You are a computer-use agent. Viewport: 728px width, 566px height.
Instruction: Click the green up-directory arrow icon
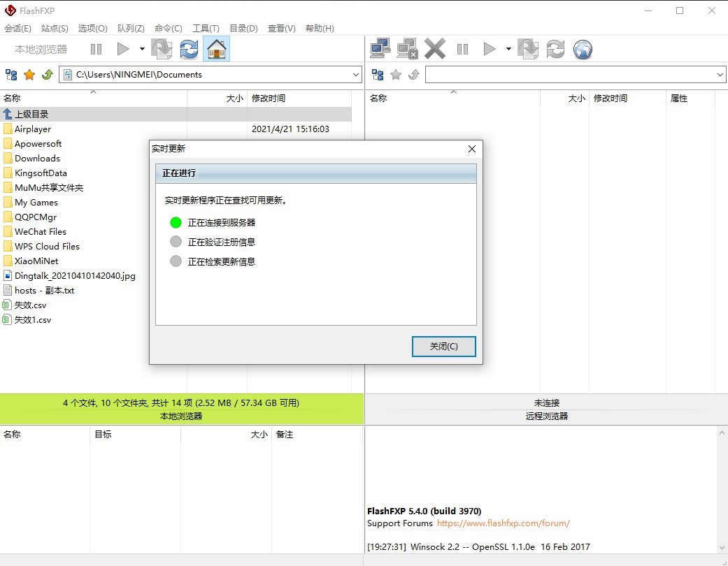(48, 75)
